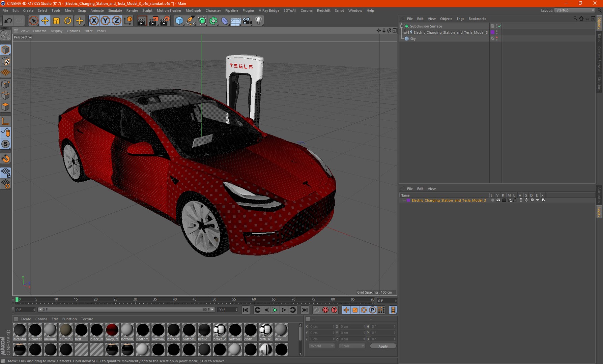Viewport: 603px width, 364px height.
Task: Open the Layout Startup dropdown
Action: [x=575, y=10]
